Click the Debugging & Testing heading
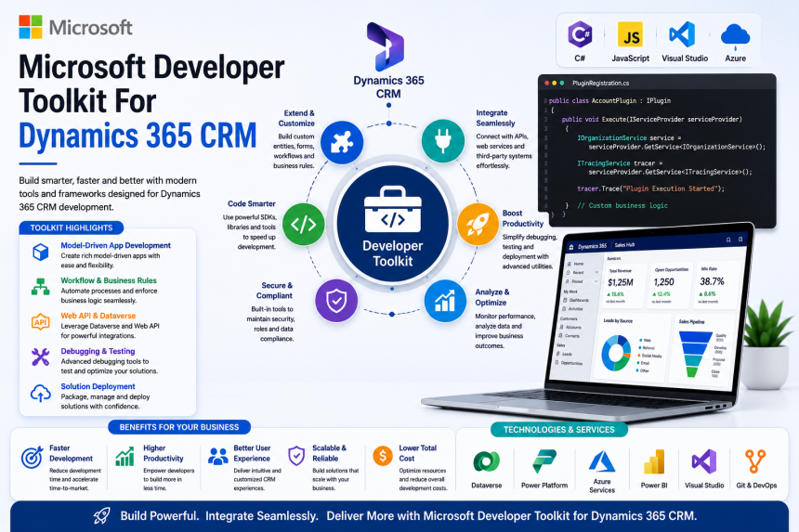Viewport: 799px width, 532px height. pos(98,351)
